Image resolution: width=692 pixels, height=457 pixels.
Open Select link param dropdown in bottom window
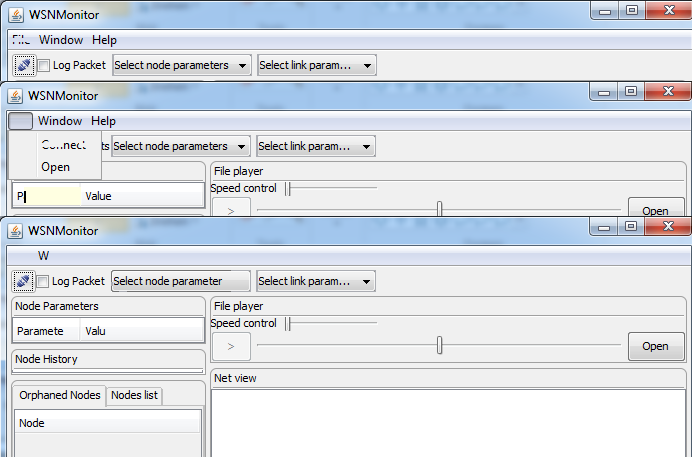[x=316, y=281]
